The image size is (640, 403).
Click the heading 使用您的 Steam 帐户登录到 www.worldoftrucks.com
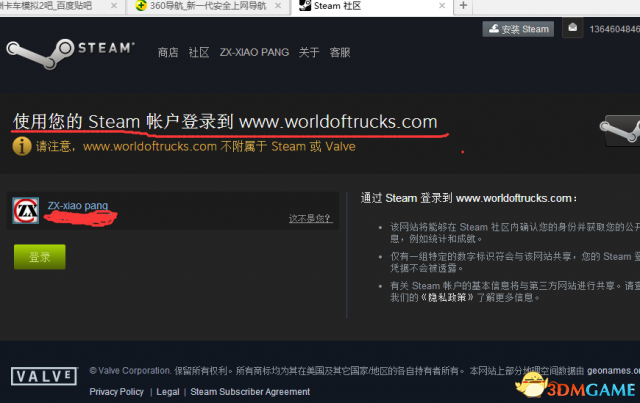pos(225,122)
